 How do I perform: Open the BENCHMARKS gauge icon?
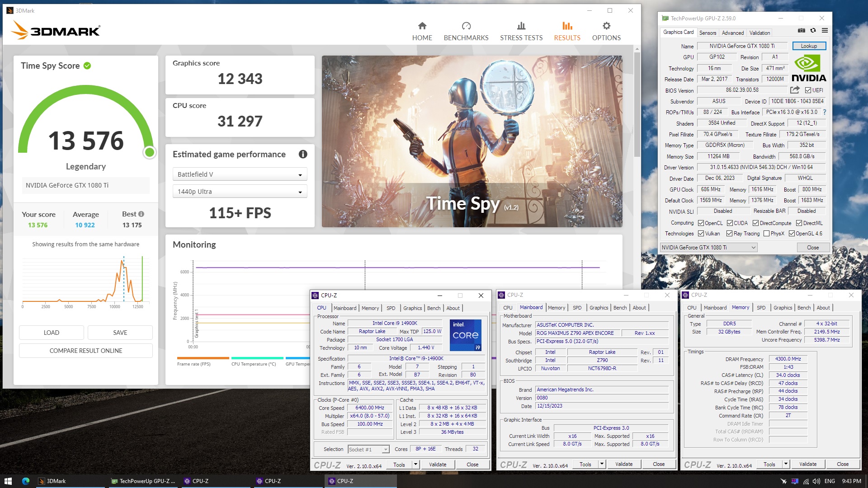[x=466, y=26]
